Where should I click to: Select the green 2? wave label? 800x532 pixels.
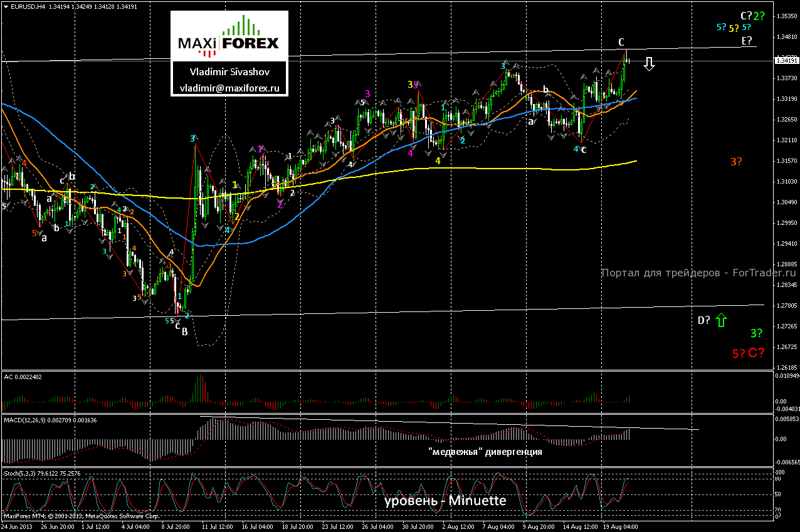pos(759,16)
